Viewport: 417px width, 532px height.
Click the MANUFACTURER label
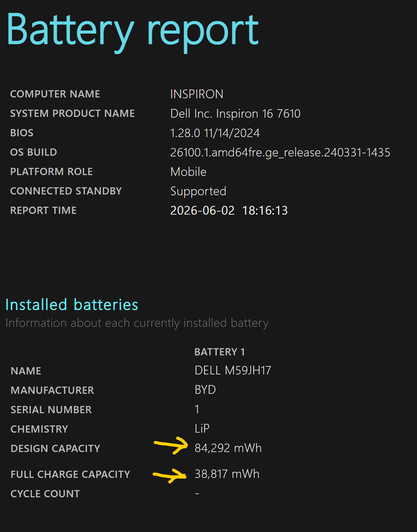[x=52, y=390]
